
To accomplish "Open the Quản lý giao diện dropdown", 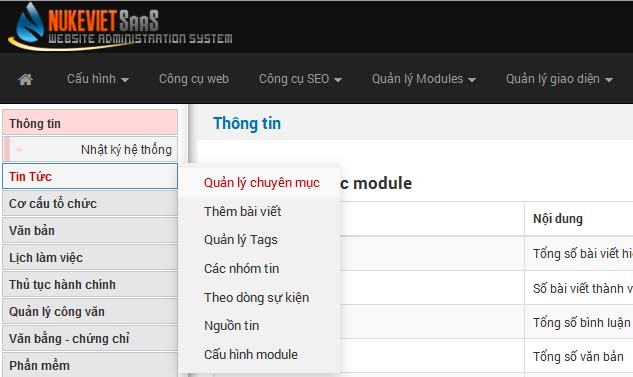I will coord(560,79).
